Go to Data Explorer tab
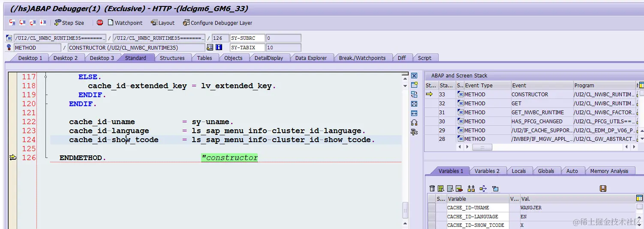 (x=311, y=58)
